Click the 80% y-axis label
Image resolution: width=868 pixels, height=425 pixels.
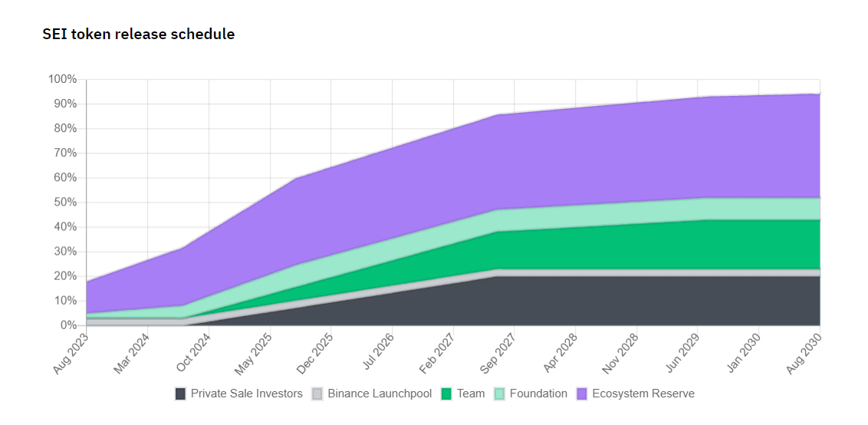coord(65,129)
